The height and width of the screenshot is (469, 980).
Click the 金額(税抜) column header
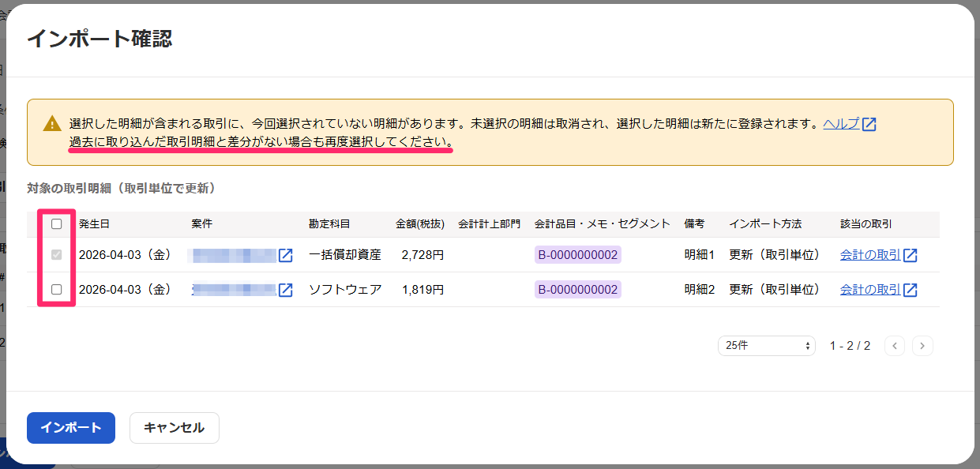[419, 224]
